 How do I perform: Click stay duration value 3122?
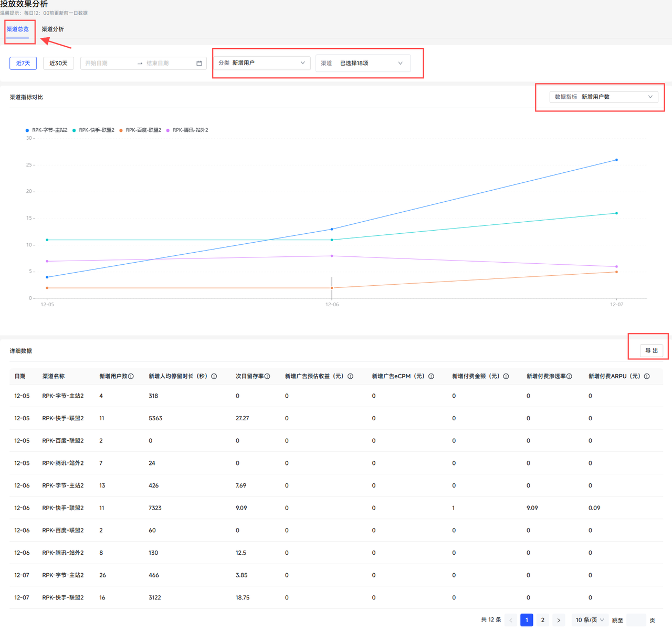155,598
